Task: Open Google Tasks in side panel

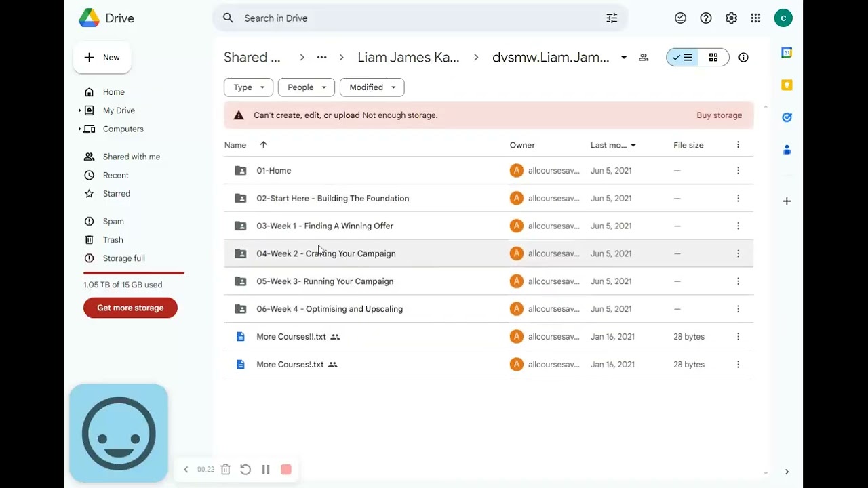Action: click(x=787, y=117)
